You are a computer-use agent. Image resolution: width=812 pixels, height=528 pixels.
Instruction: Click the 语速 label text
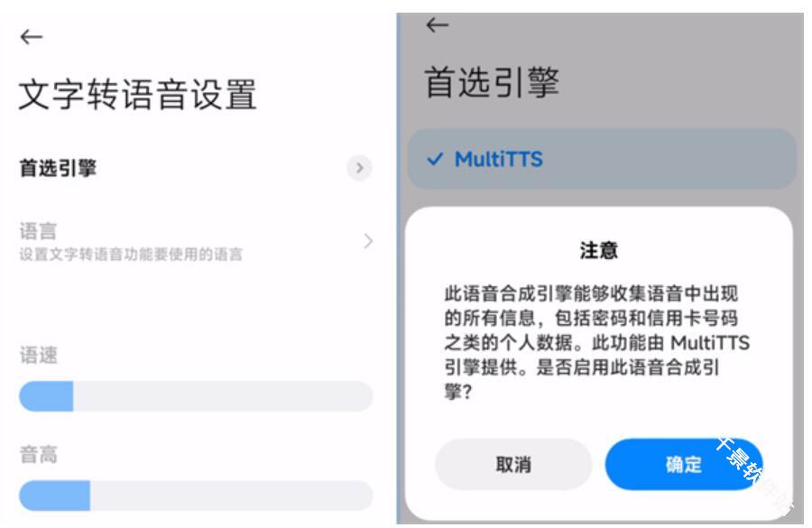[x=38, y=356]
